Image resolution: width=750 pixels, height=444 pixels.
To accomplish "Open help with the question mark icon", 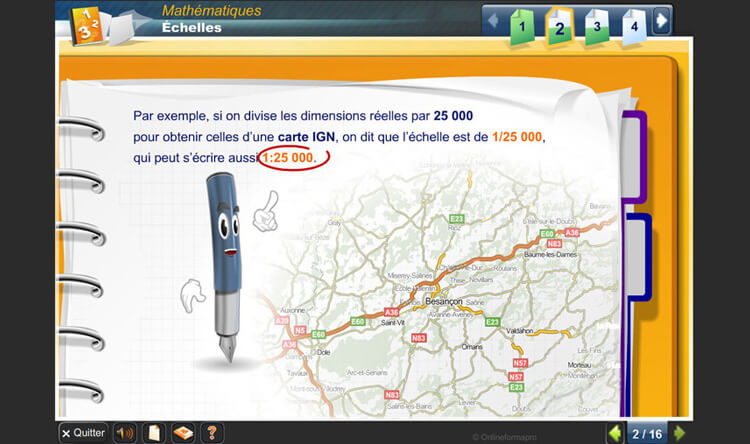I will click(x=212, y=433).
